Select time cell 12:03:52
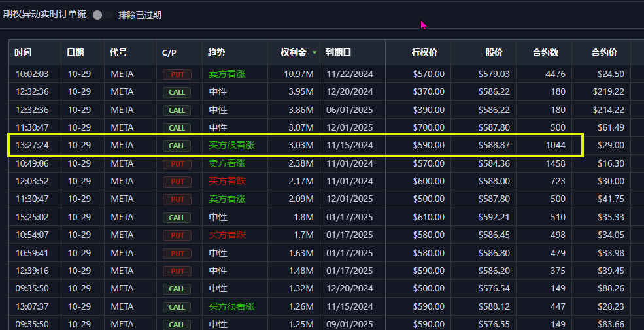 pyautogui.click(x=32, y=181)
